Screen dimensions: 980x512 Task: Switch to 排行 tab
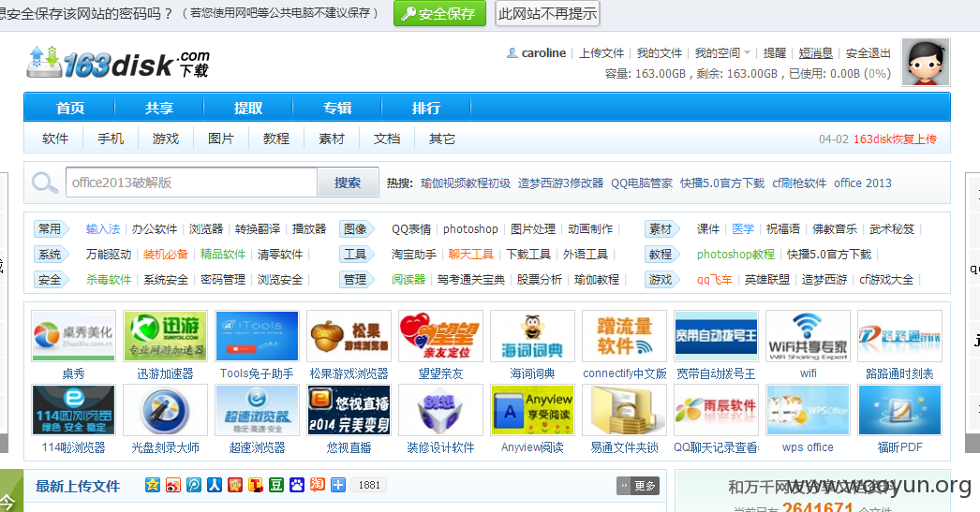(x=425, y=108)
